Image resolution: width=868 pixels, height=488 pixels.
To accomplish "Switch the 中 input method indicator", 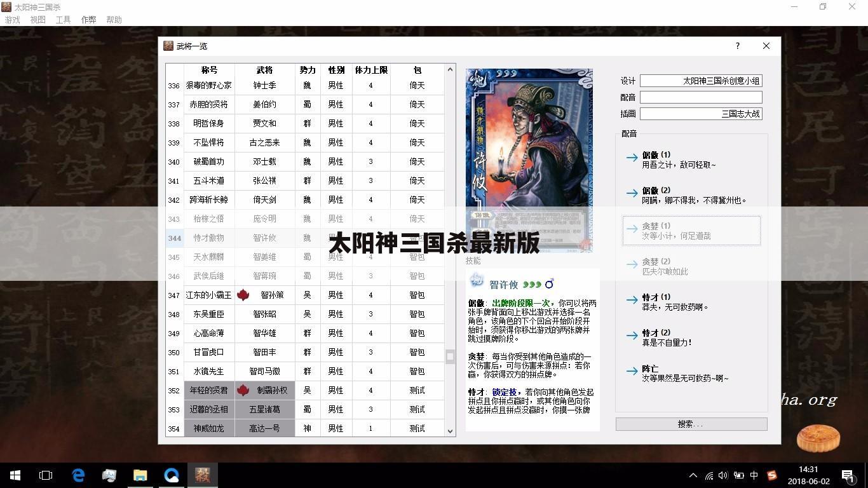I will point(754,475).
